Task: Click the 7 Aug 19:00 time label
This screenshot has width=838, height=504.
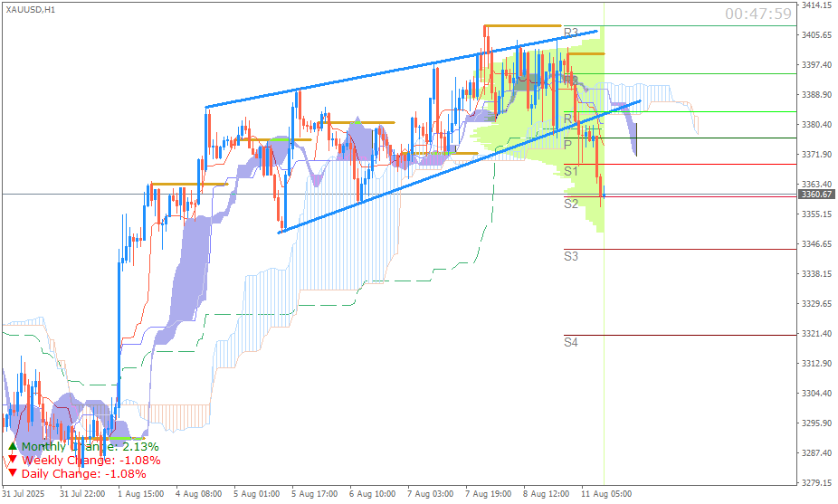Action: coord(488,494)
